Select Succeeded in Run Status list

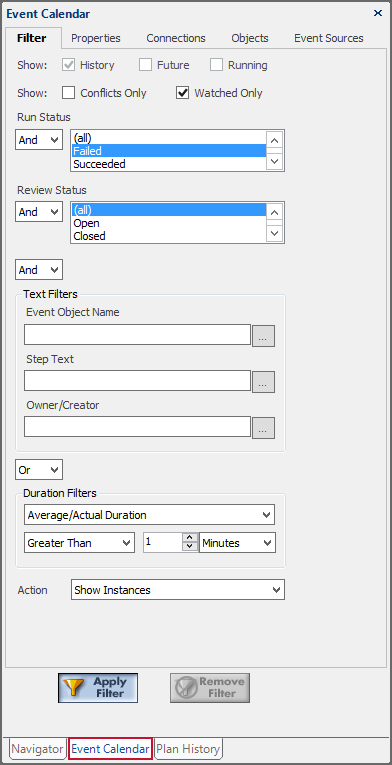coord(169,164)
